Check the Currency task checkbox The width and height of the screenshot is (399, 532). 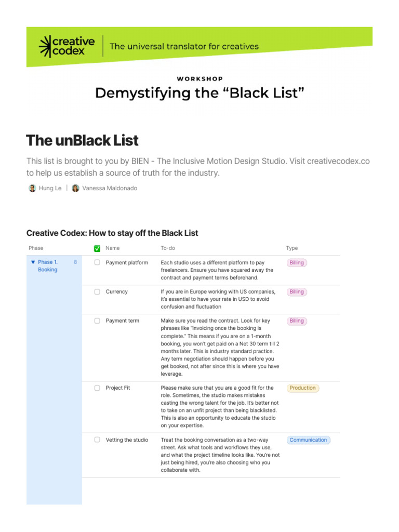97,292
